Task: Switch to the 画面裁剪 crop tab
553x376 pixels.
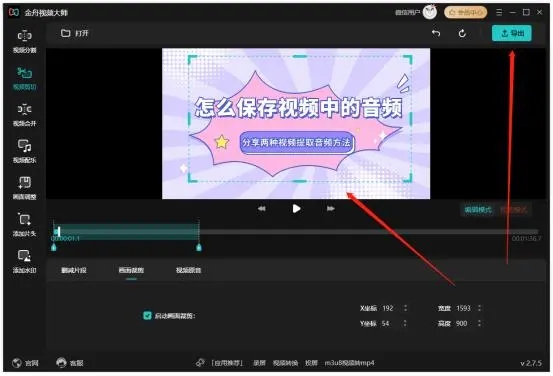Action: click(131, 270)
